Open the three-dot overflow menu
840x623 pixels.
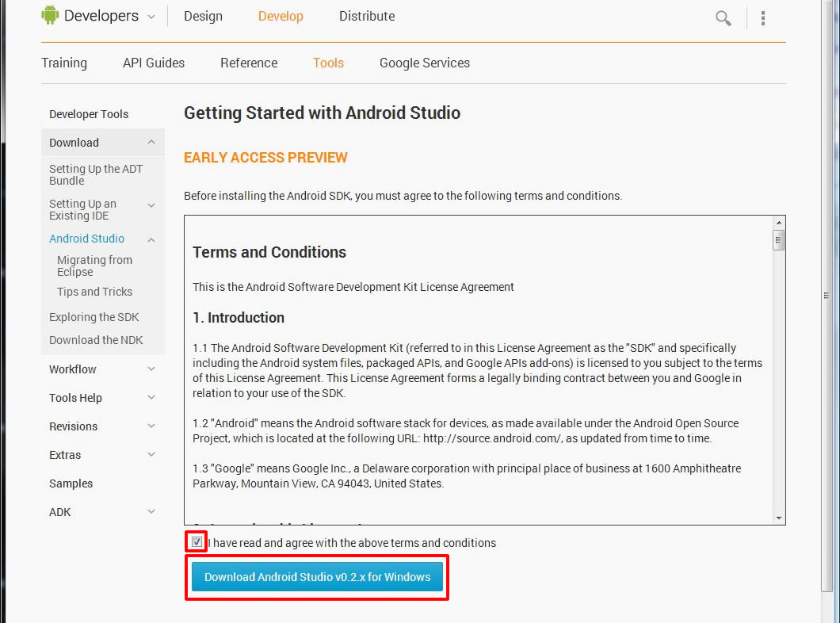[x=763, y=18]
